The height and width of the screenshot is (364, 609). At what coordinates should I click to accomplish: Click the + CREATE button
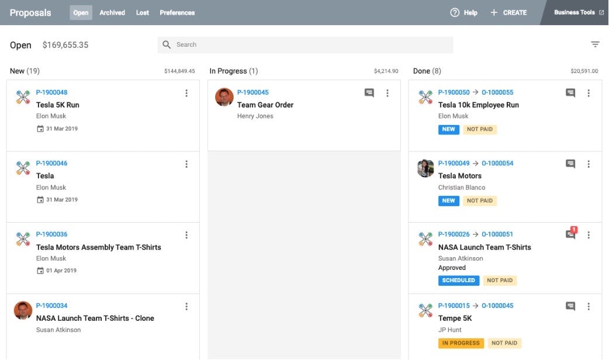[x=507, y=12]
